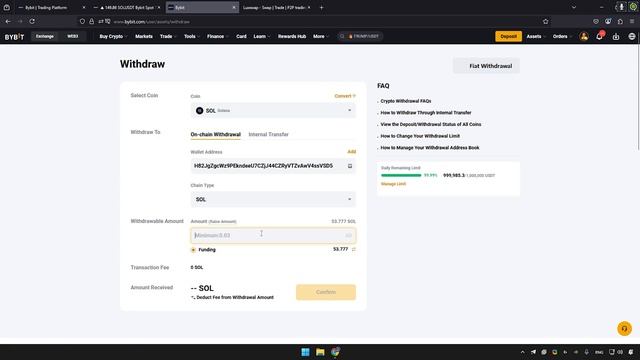Open the browser hamburger menu

coord(632,21)
